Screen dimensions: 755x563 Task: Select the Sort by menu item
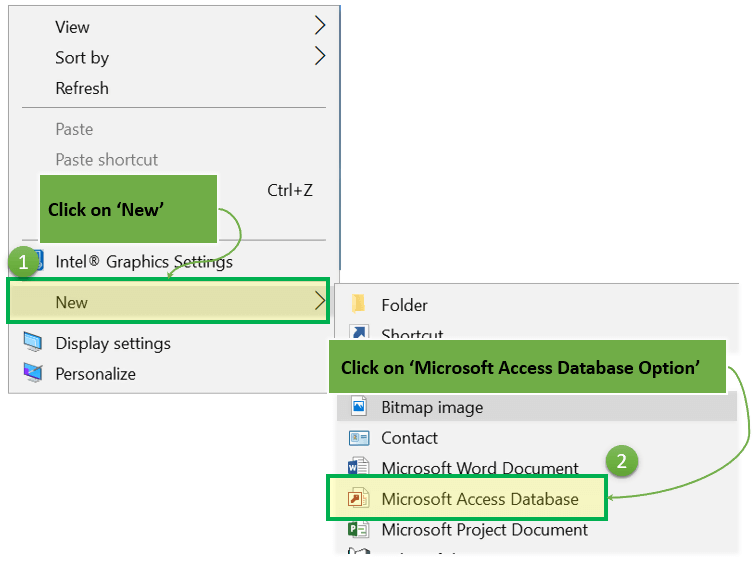coord(82,58)
